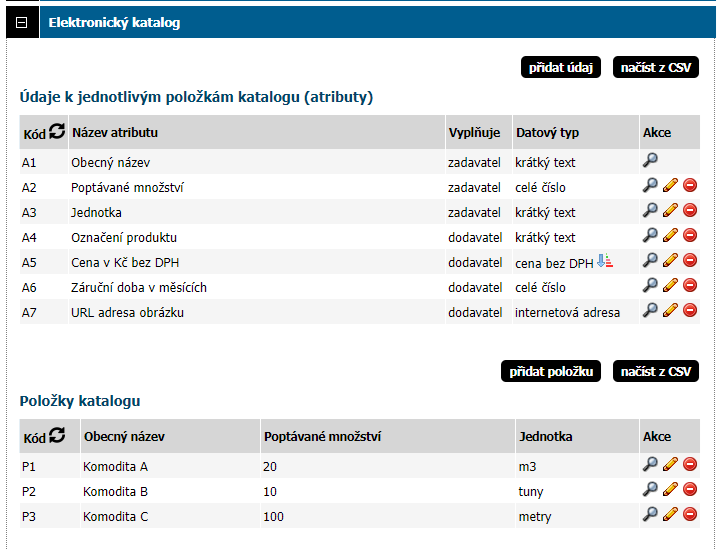Edit attribute A5 Cena v Kč bez DPH
Screen dimensions: 721x549
pos(670,260)
